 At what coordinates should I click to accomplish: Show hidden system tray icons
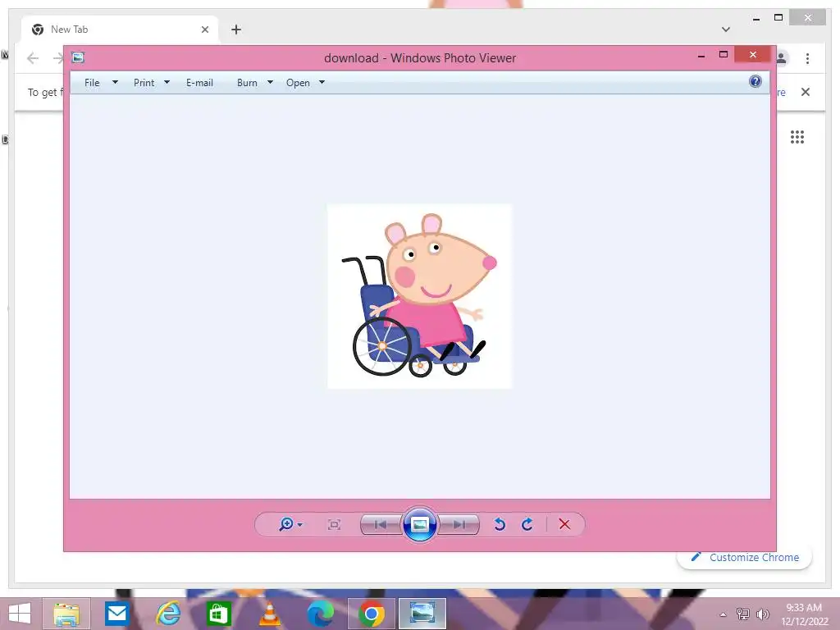click(723, 614)
